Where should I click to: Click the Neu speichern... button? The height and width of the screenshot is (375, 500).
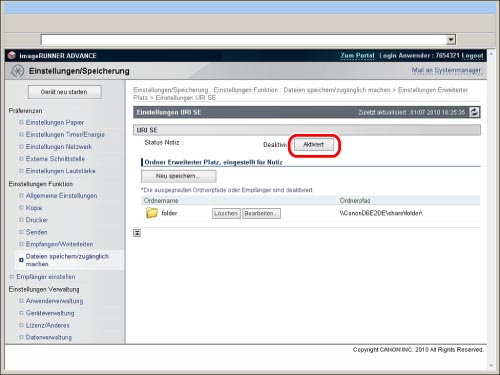[178, 176]
